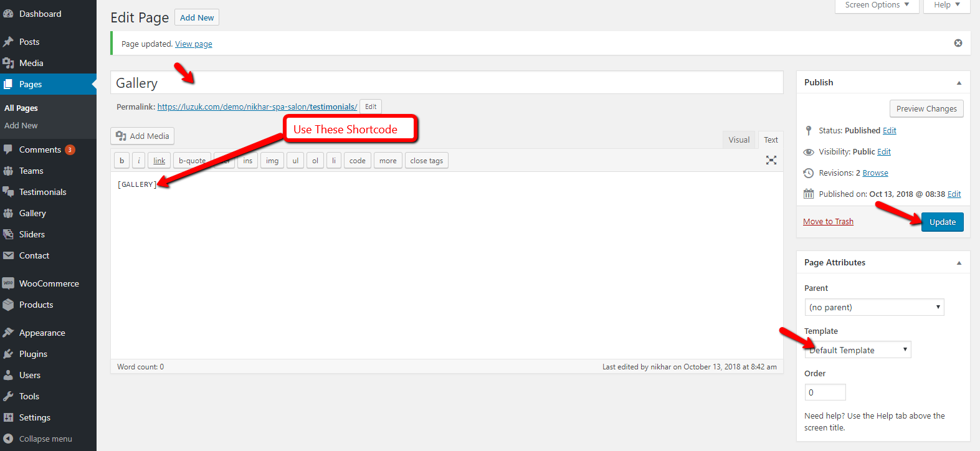Collapse the Page Attributes panel
Screen dimensions: 980x451
(959, 263)
